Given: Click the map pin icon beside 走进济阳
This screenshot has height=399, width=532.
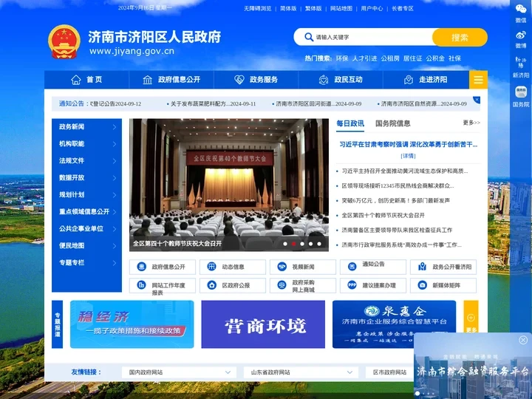Looking at the screenshot, I should 409,80.
